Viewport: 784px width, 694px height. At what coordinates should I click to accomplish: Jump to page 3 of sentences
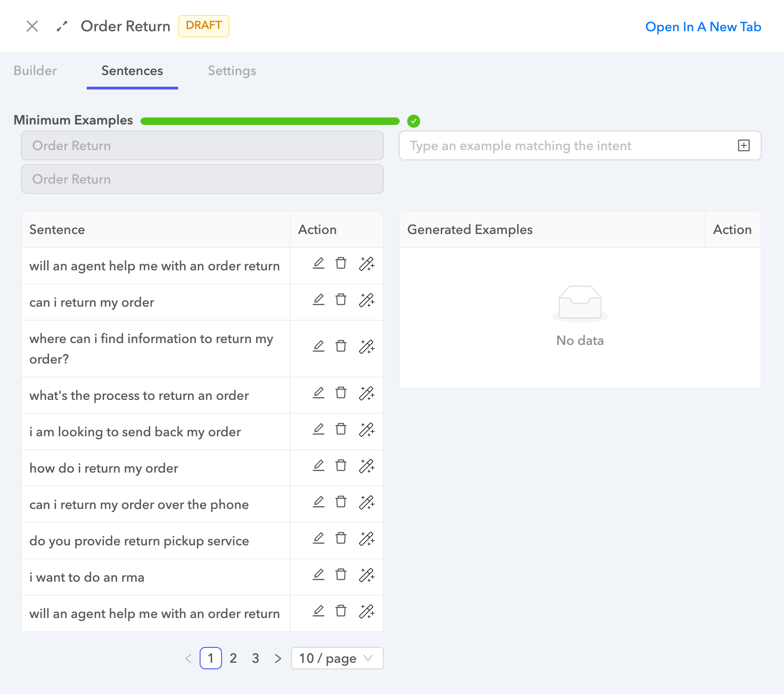point(256,658)
